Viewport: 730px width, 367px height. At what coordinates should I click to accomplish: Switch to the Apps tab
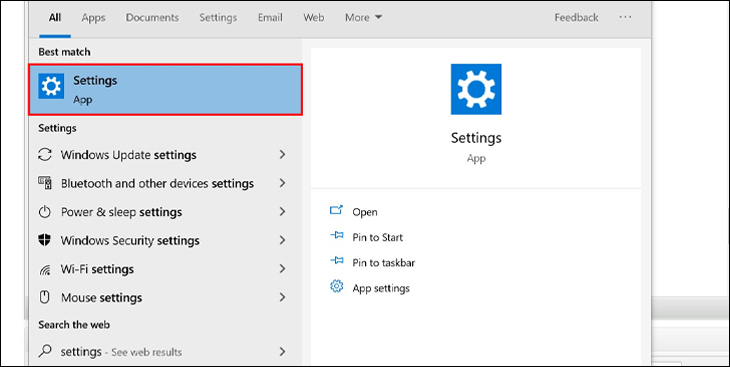(94, 18)
